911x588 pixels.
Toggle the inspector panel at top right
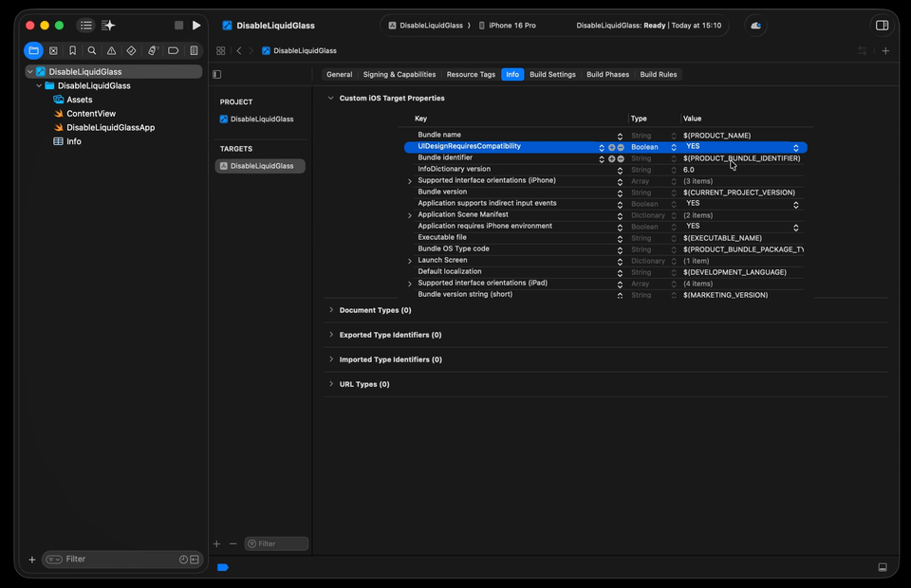click(882, 25)
